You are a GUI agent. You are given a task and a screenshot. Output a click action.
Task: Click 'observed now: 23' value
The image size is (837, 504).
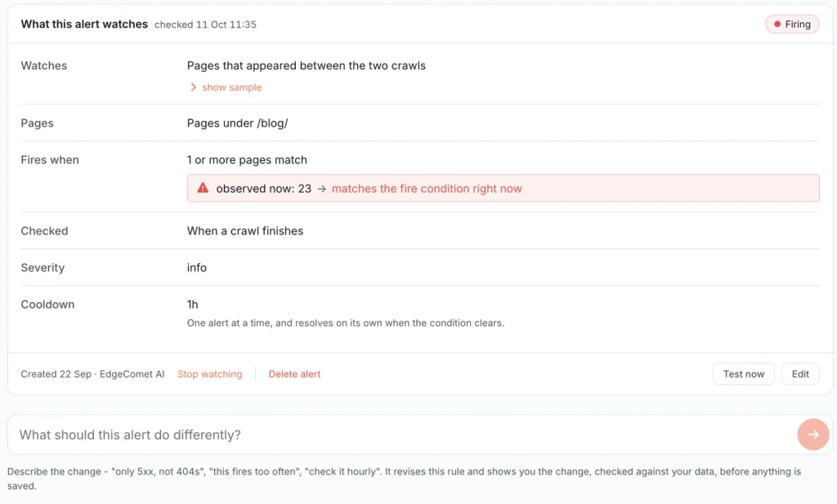[x=264, y=188]
